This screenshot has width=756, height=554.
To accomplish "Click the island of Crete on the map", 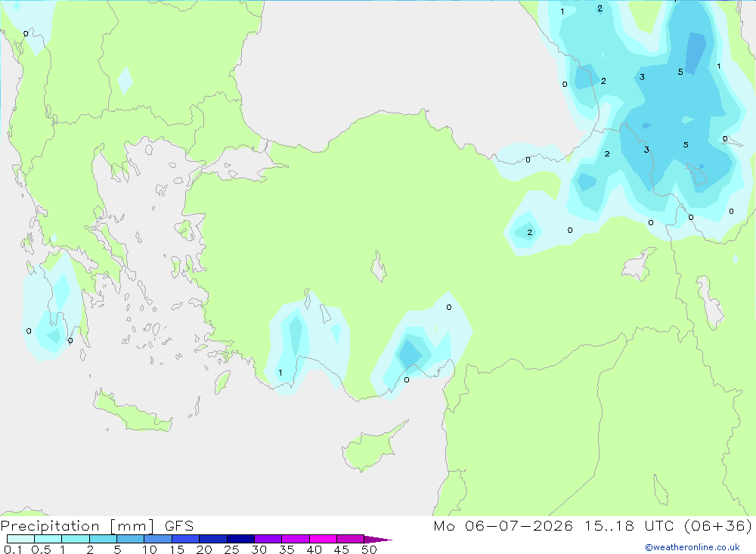I will pyautogui.click(x=132, y=412).
